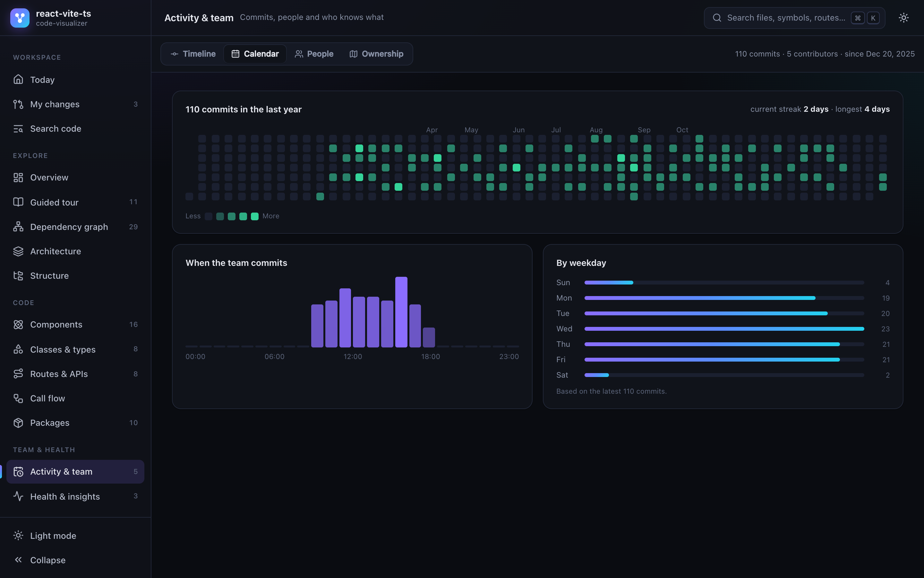Image resolution: width=924 pixels, height=578 pixels.
Task: Click the Guided tour book icon
Action: pos(18,202)
